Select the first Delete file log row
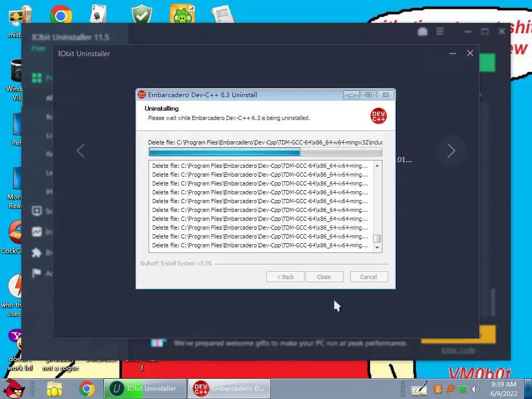The height and width of the screenshot is (399, 532). [x=260, y=166]
